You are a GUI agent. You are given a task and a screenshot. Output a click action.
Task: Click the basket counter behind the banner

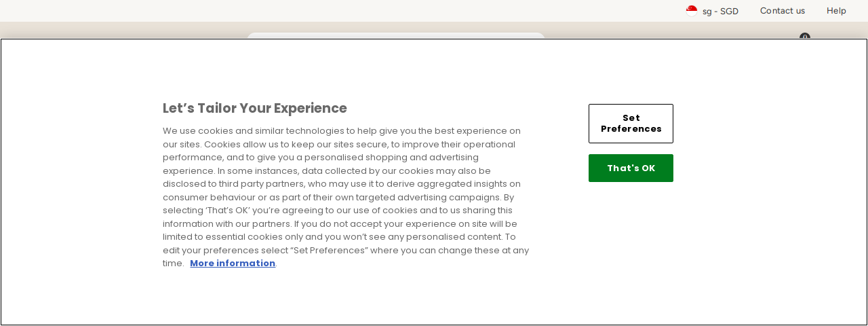(805, 36)
